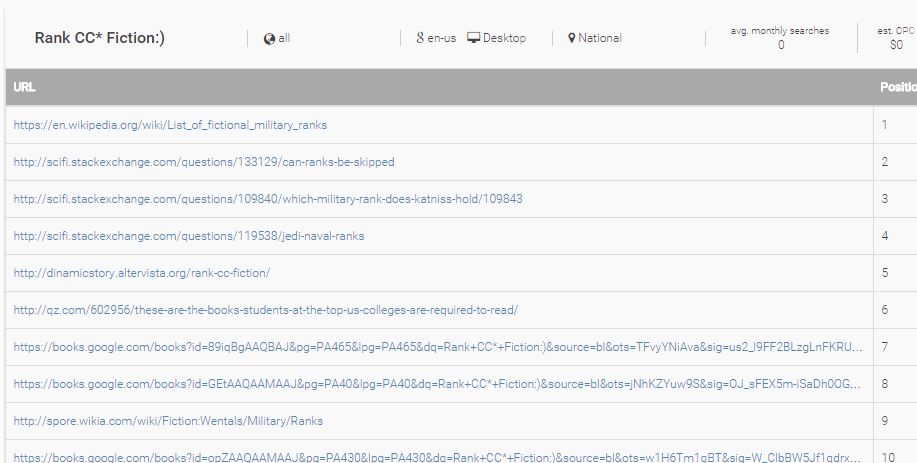Click the 'en-us' language label

[442, 39]
